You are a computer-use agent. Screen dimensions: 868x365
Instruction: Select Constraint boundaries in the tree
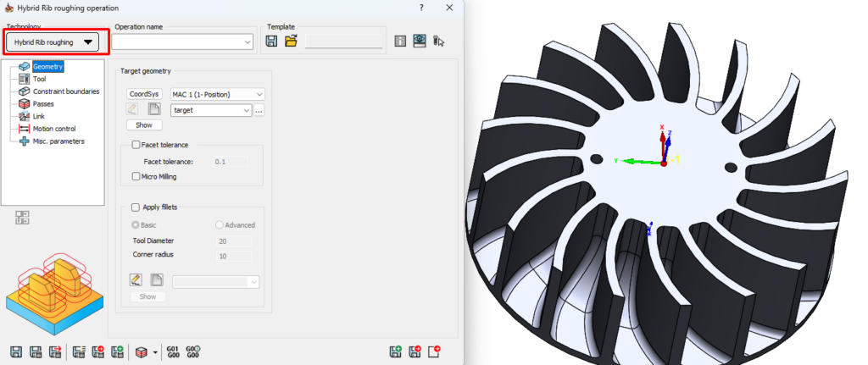coord(65,91)
